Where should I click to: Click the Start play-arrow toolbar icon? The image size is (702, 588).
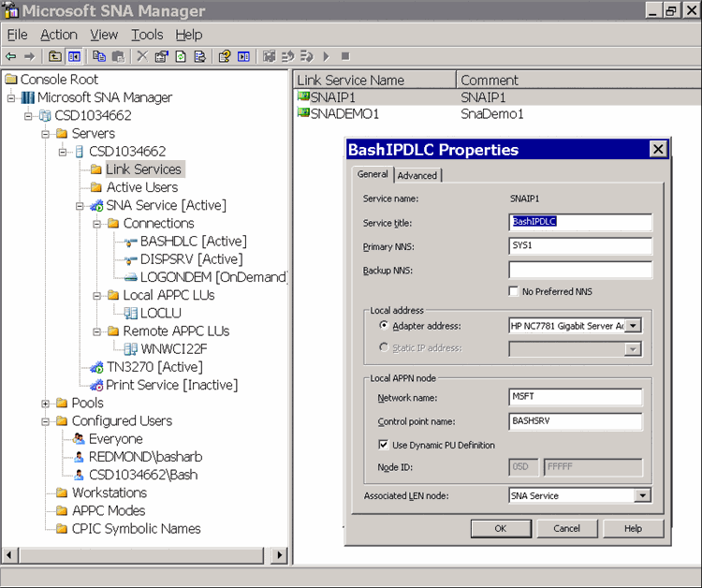326,56
